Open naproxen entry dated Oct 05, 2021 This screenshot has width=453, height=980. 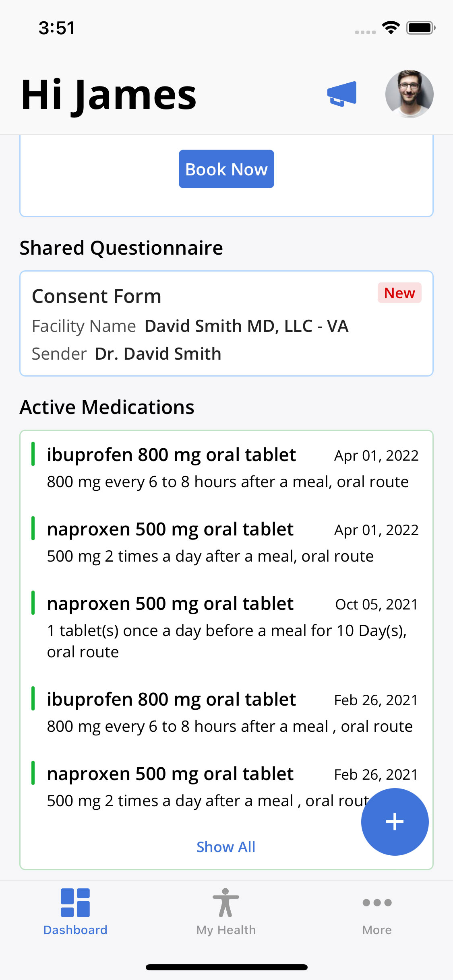pos(225,626)
